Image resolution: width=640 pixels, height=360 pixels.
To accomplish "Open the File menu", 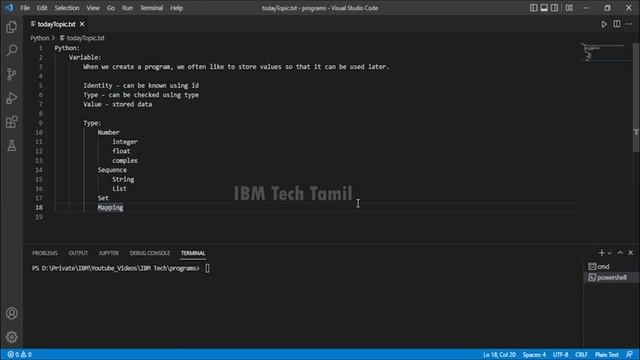I will coord(25,8).
